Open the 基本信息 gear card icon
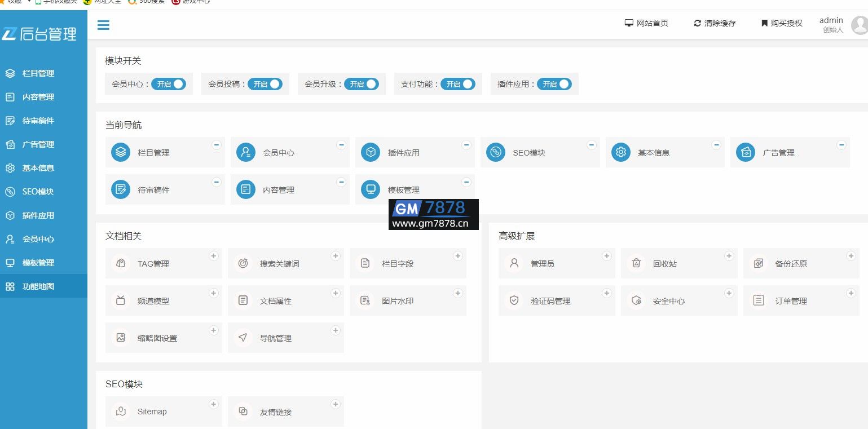Image resolution: width=868 pixels, height=429 pixels. (621, 152)
